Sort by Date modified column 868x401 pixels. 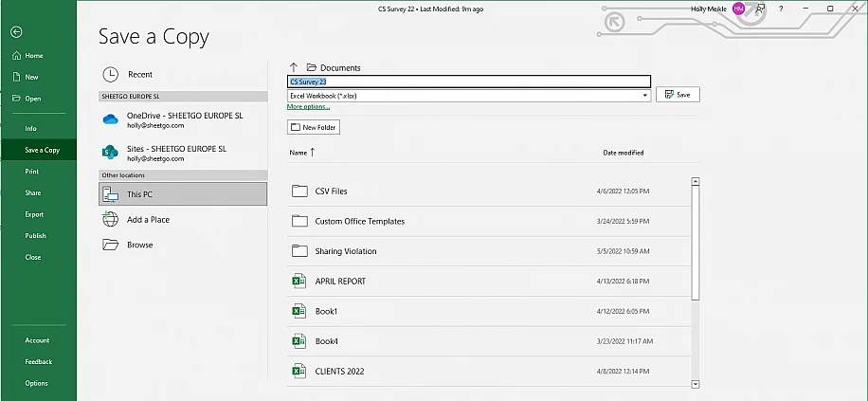(624, 153)
